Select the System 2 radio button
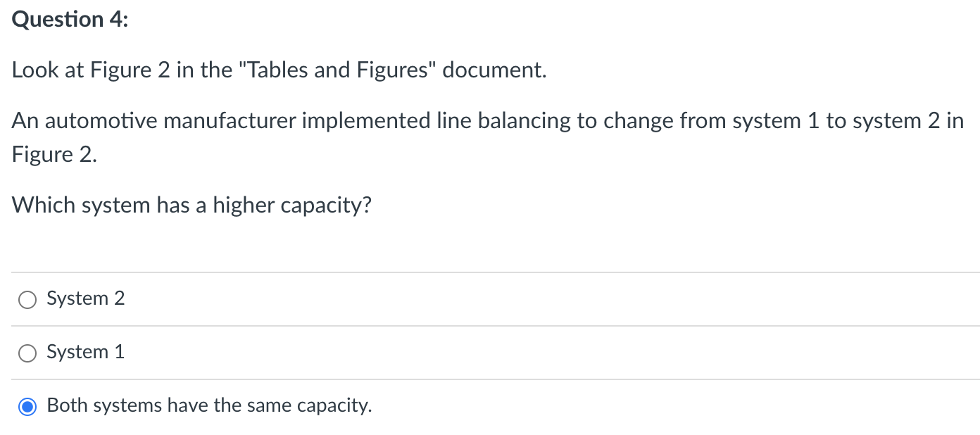The image size is (980, 435). point(27,300)
